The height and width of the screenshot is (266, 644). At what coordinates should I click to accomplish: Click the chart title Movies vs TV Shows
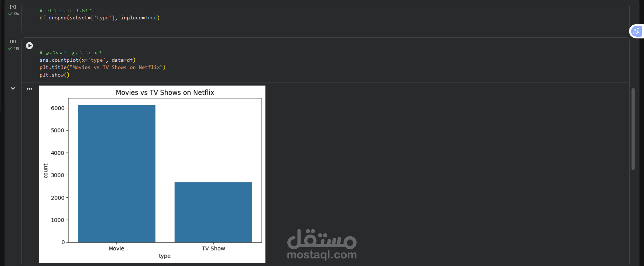(165, 92)
